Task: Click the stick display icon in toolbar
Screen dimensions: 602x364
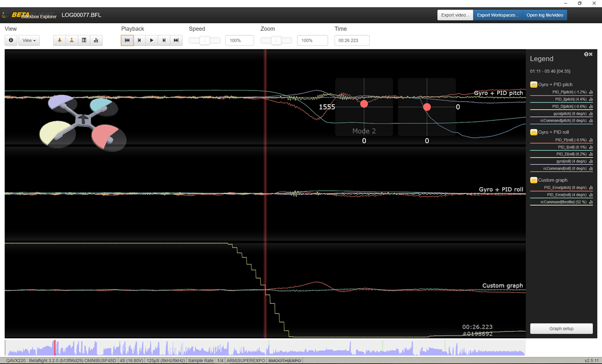Action: pyautogui.click(x=71, y=40)
